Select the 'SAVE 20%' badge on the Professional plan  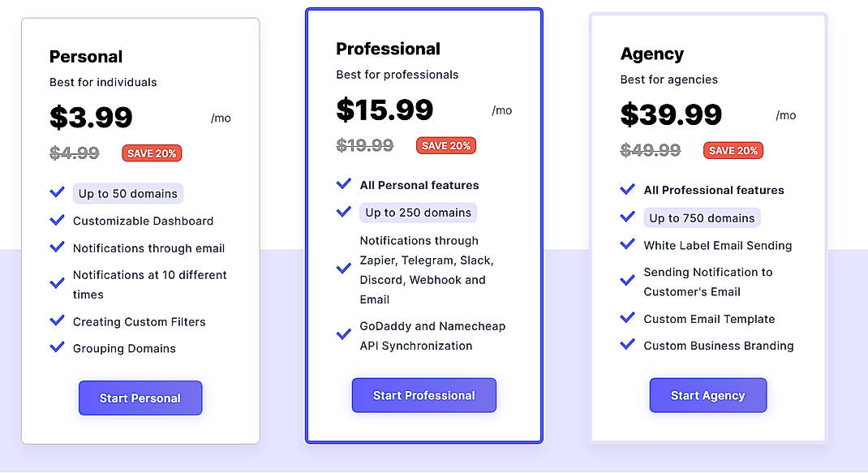(445, 145)
